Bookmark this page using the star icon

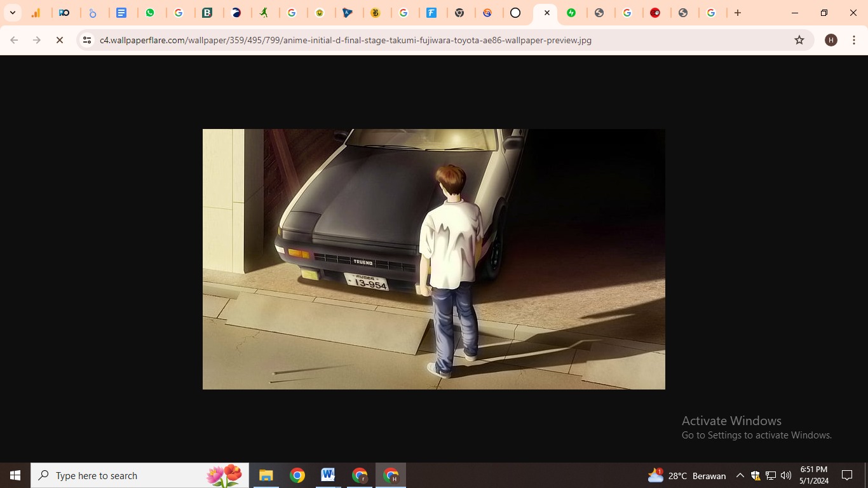pyautogui.click(x=799, y=39)
